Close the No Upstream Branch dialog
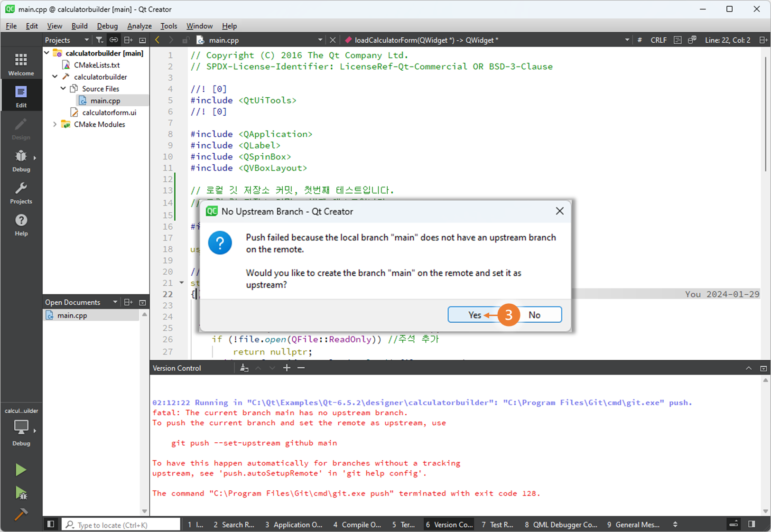This screenshot has width=771, height=532. click(560, 211)
